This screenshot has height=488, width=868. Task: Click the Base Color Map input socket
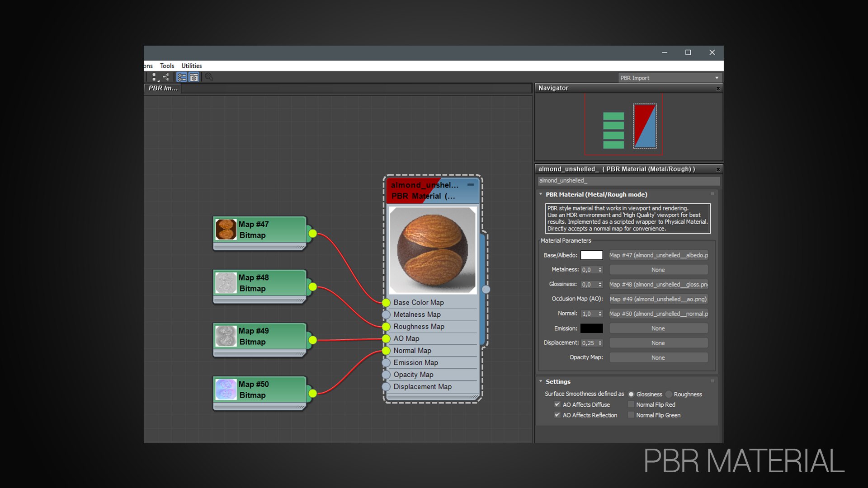click(x=386, y=302)
